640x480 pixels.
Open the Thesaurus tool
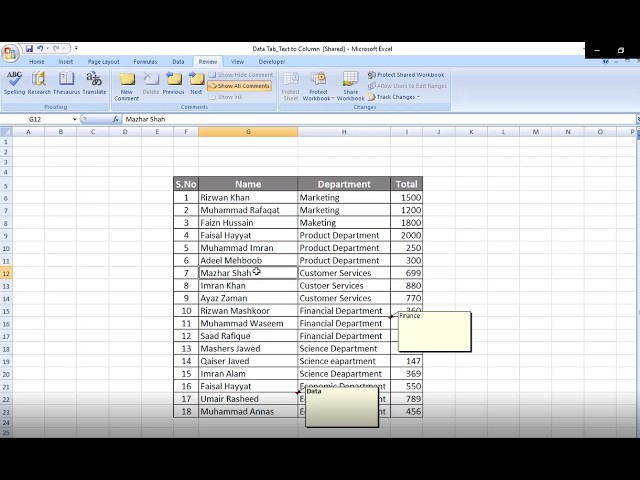66,83
